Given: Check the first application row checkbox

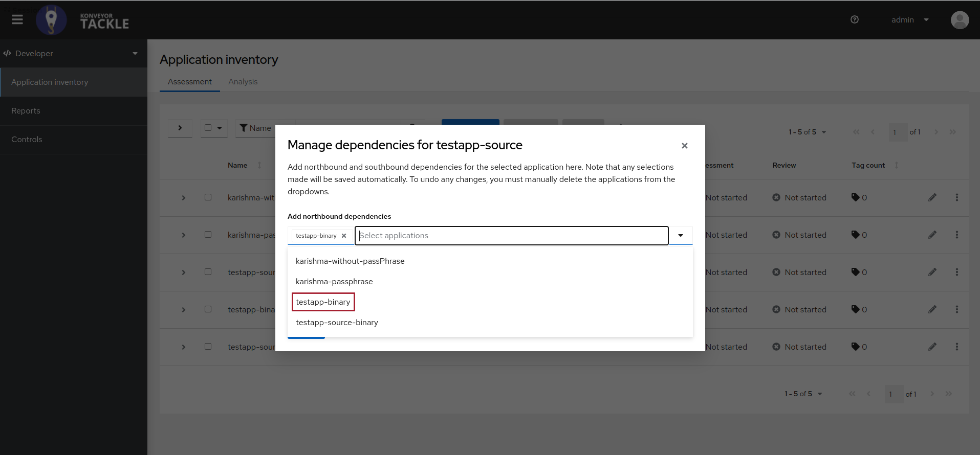Looking at the screenshot, I should pyautogui.click(x=208, y=197).
